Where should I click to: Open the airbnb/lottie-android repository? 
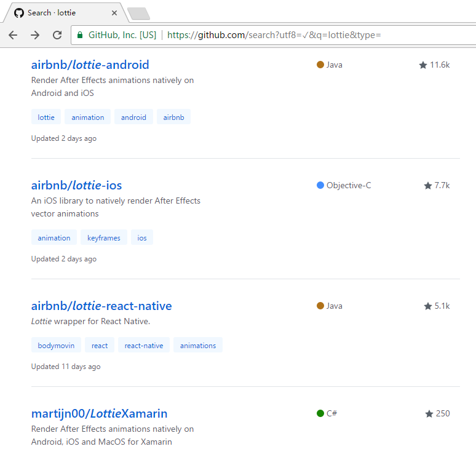pyautogui.click(x=90, y=65)
